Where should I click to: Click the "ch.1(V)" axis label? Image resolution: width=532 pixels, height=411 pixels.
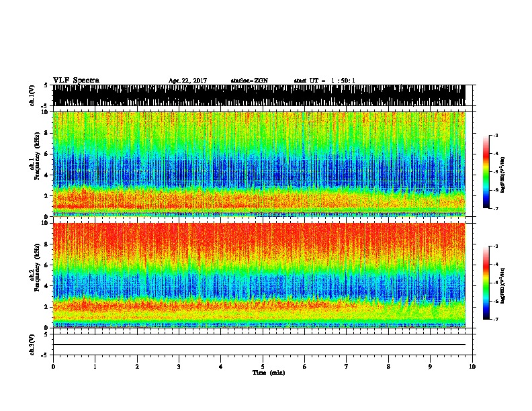tap(32, 95)
